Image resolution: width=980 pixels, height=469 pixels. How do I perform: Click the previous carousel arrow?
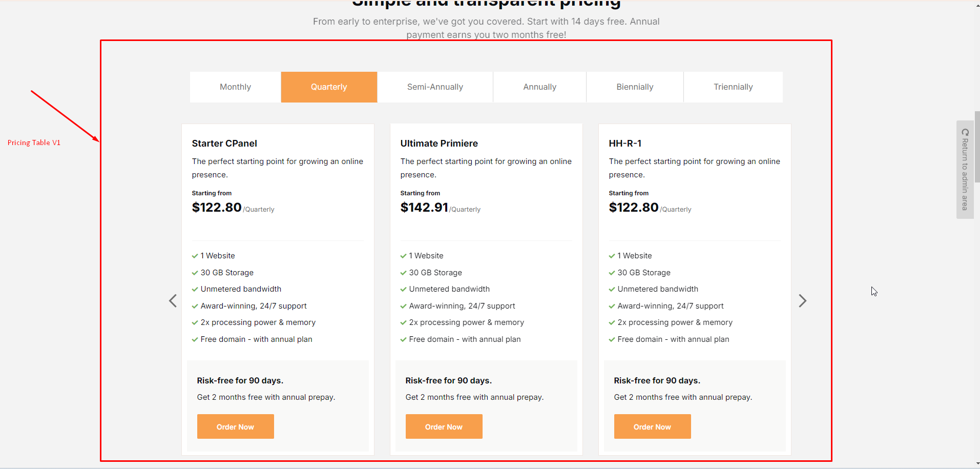pos(173,301)
